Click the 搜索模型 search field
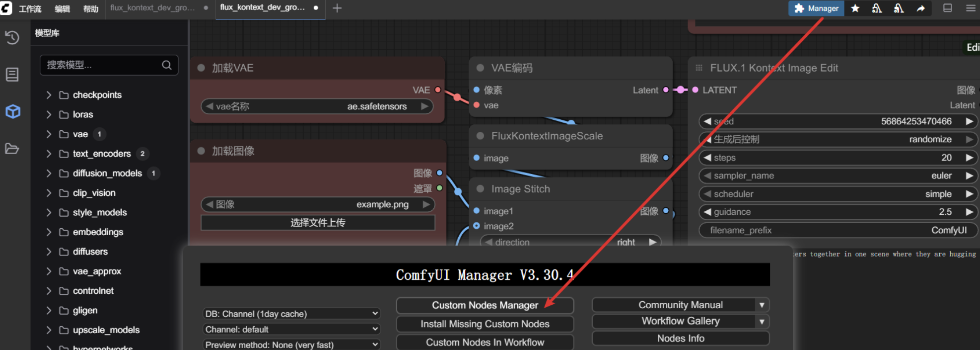Screen dimensions: 980x350 [x=109, y=65]
